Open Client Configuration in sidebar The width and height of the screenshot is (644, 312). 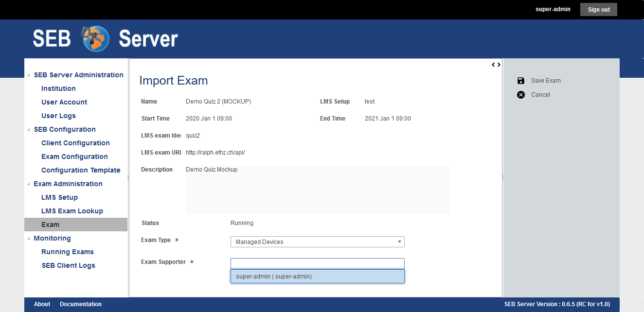tap(75, 143)
